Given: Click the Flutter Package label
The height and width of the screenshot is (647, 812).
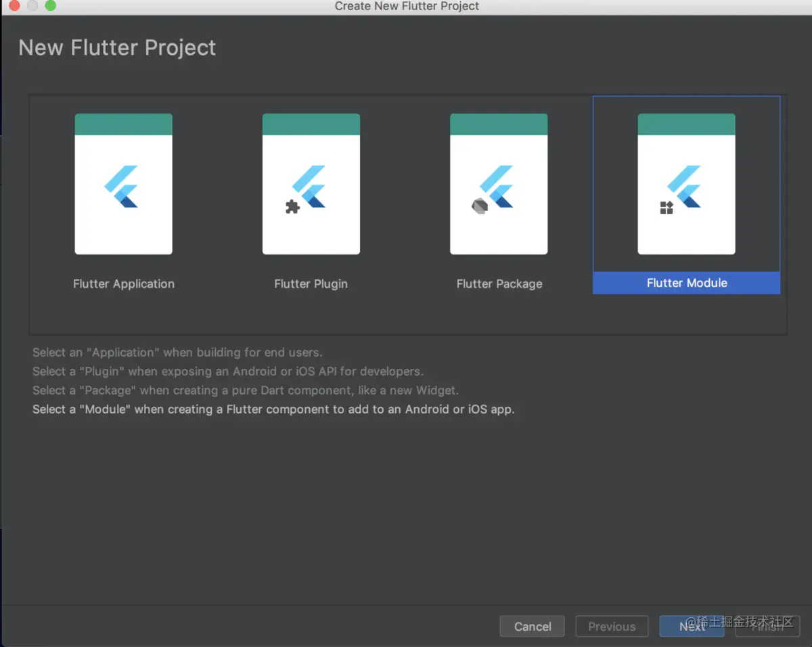Looking at the screenshot, I should tap(499, 284).
